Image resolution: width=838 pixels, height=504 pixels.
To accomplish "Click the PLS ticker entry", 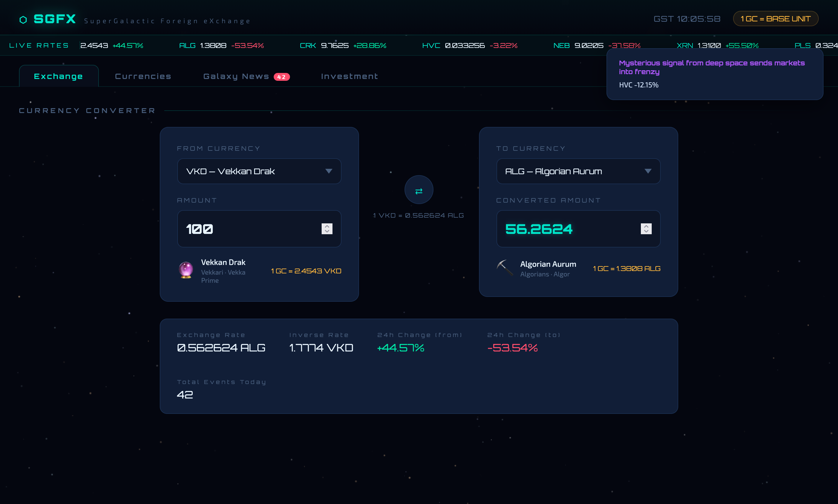I will click(816, 46).
